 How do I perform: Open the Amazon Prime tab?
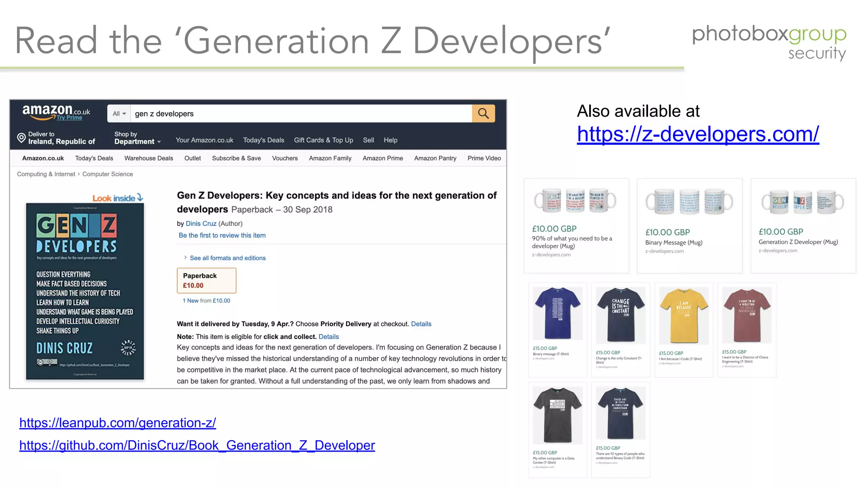[x=383, y=158]
